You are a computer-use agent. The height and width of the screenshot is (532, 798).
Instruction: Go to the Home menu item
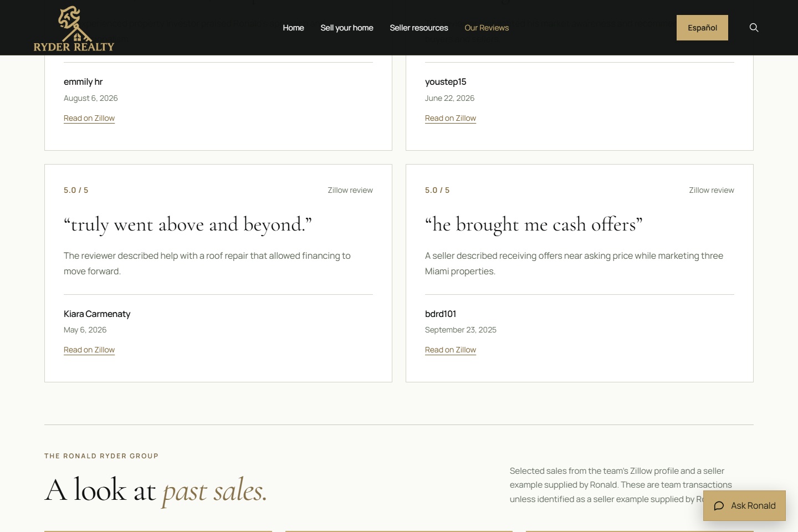[x=293, y=28]
